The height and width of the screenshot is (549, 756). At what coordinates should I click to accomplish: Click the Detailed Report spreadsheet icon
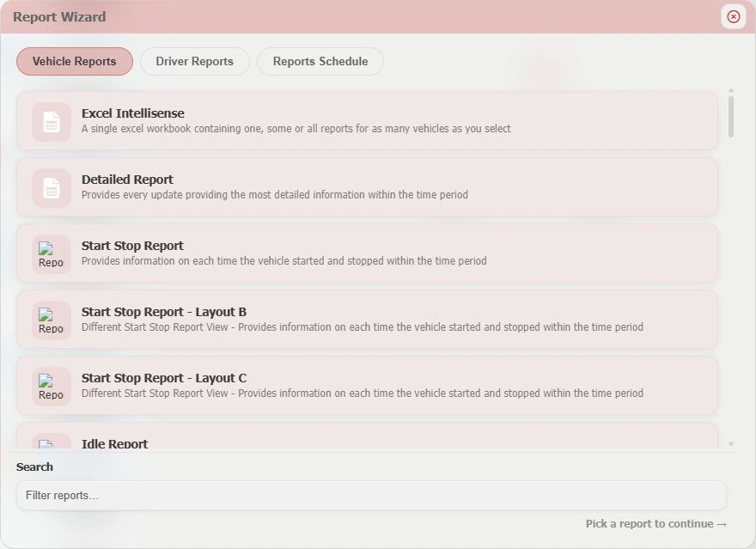pyautogui.click(x=51, y=187)
